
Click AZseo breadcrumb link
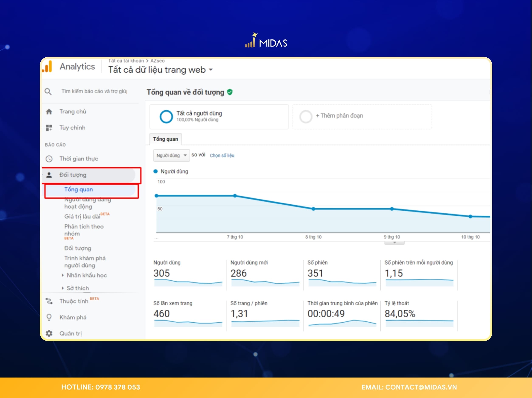pyautogui.click(x=158, y=61)
